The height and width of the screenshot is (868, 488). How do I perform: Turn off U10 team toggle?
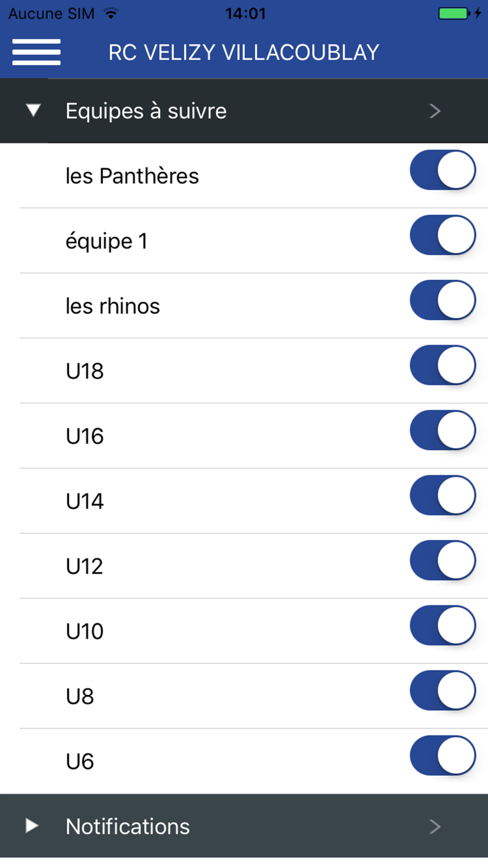(x=443, y=625)
